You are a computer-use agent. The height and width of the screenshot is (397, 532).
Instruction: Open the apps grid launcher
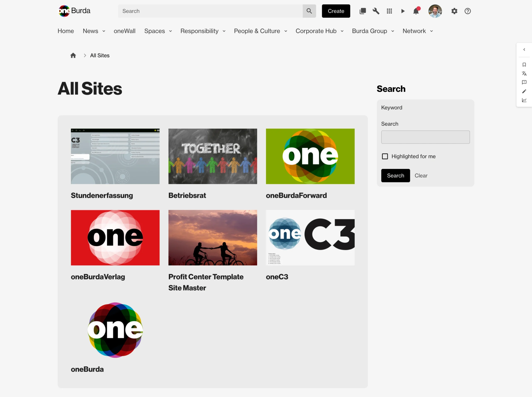tap(389, 11)
